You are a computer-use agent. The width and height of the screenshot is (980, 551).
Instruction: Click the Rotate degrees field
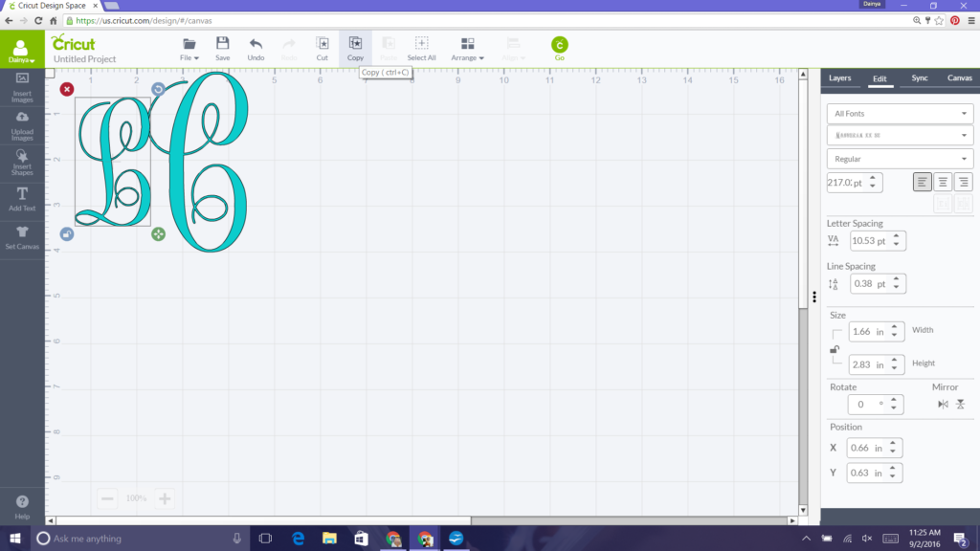click(x=867, y=405)
